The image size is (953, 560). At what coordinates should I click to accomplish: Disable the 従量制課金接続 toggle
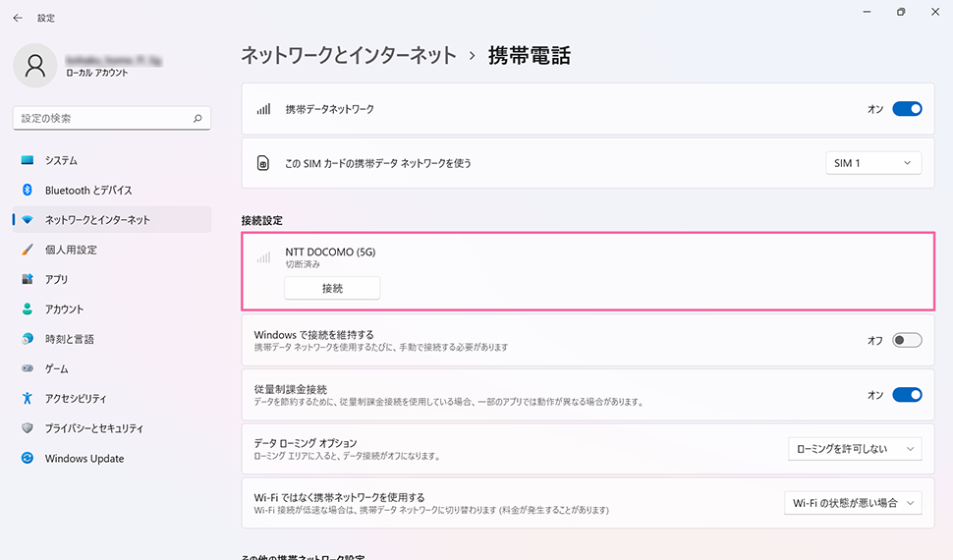pos(906,395)
